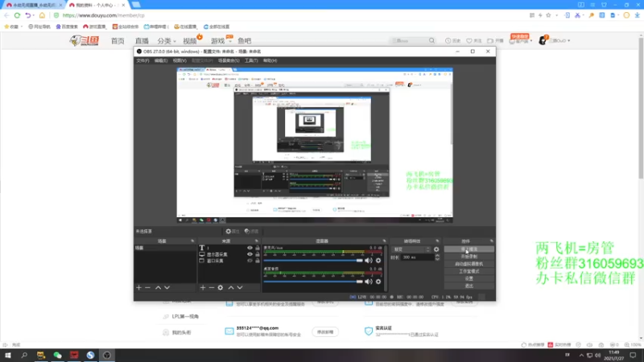Mute the microphone/Aux speaker icon
This screenshot has width=644, height=362.
[369, 261]
